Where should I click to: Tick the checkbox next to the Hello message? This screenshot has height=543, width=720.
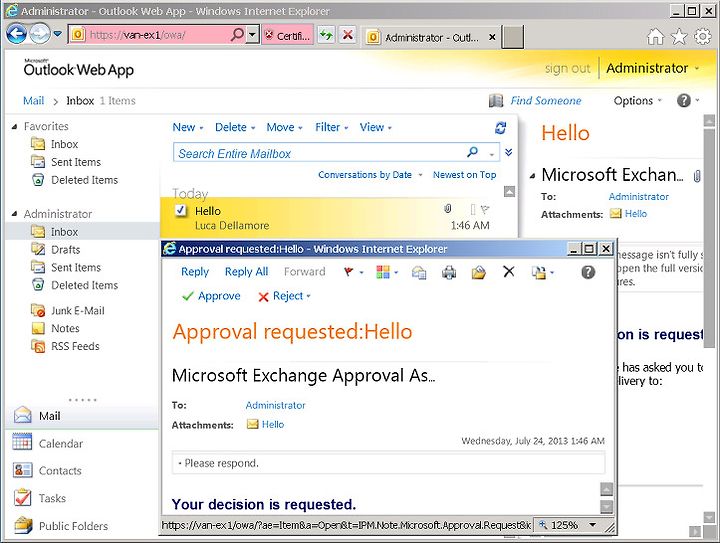[x=181, y=210]
